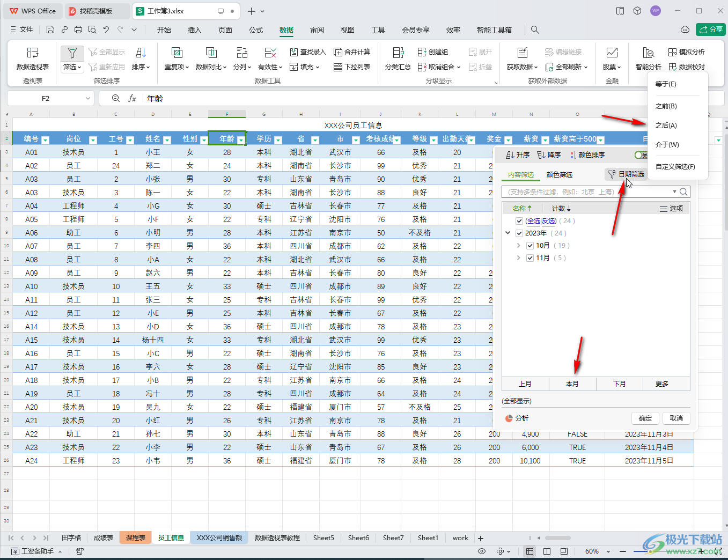The height and width of the screenshot is (560, 728).
Task: Click the 颜色排序 color sort icon
Action: click(572, 154)
